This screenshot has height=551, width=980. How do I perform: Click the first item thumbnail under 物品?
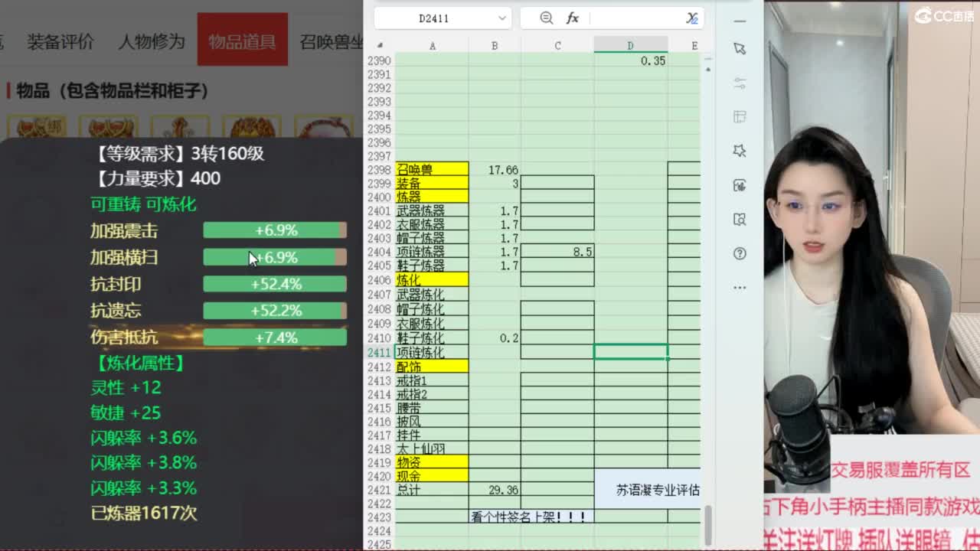point(36,126)
